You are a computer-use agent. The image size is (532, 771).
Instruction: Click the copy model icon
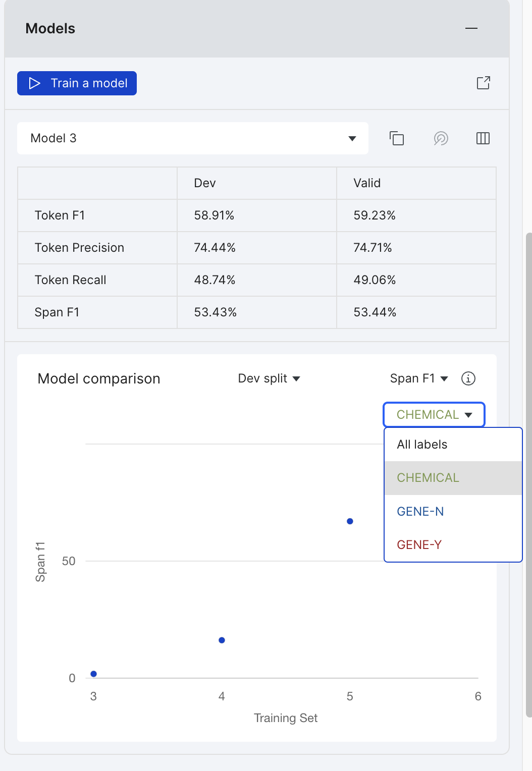(x=397, y=138)
